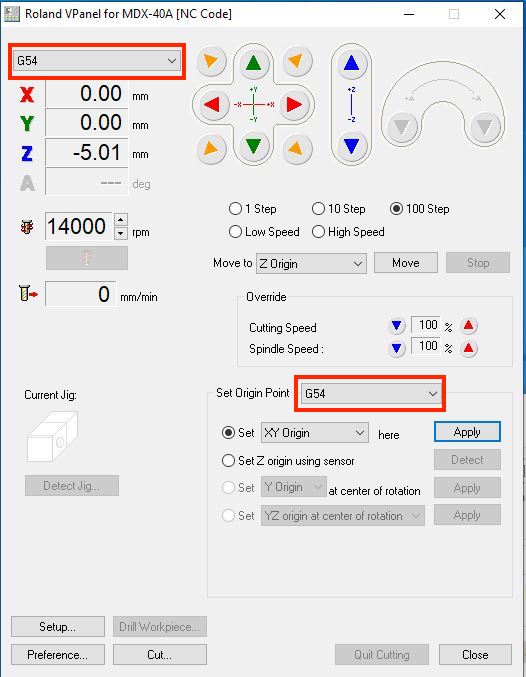Click the Spindle Speed 100% override field
This screenshot has width=526, height=677.
pos(426,346)
